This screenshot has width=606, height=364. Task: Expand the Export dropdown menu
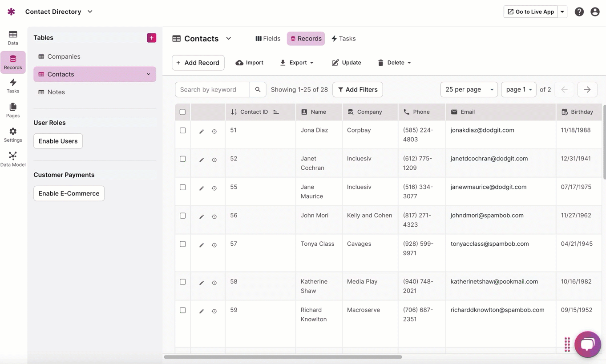pos(297,63)
